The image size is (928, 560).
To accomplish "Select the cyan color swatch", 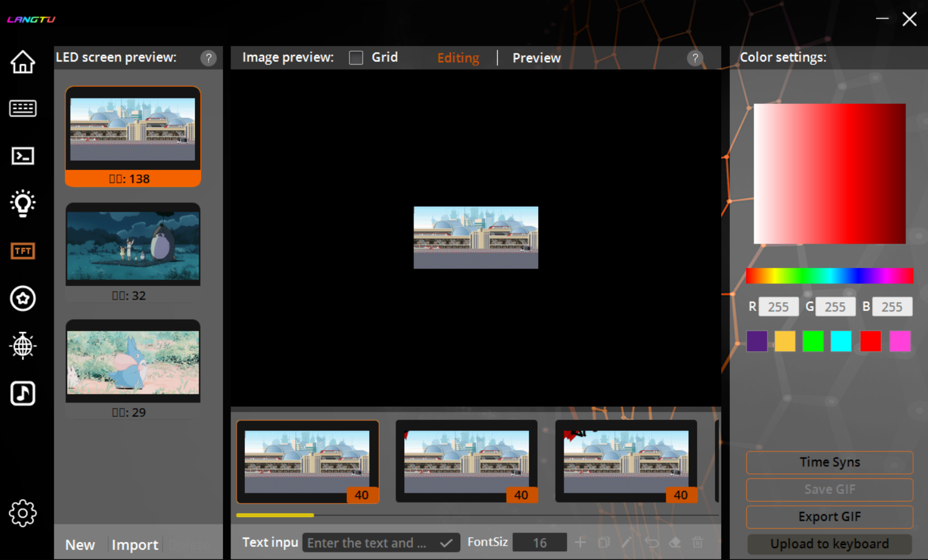I will (x=841, y=341).
